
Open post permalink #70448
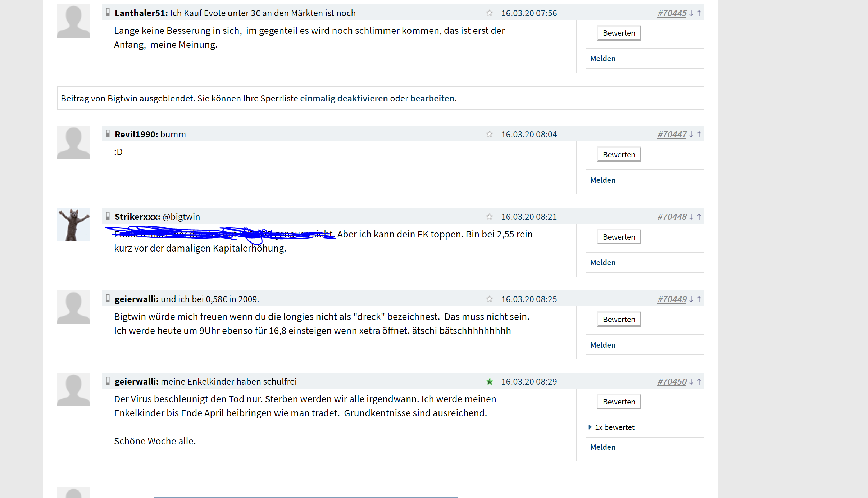click(672, 217)
